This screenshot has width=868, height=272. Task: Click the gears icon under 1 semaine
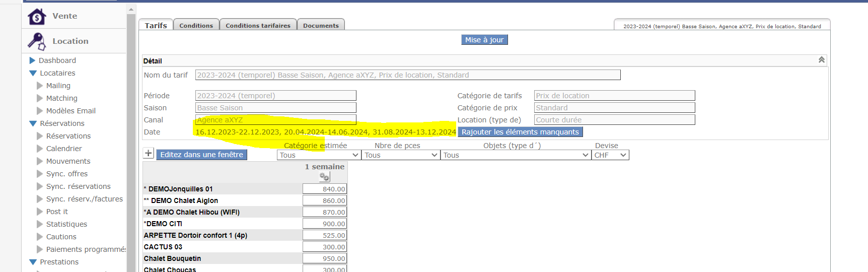(x=325, y=177)
